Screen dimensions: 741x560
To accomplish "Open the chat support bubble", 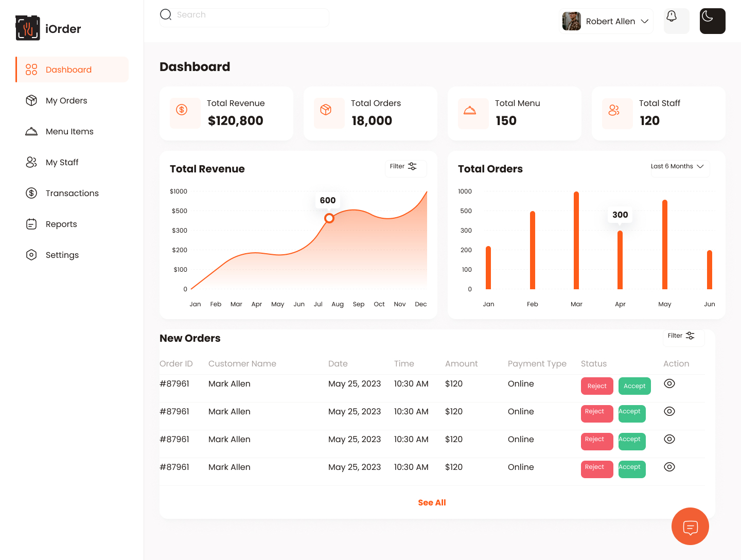I will point(690,527).
